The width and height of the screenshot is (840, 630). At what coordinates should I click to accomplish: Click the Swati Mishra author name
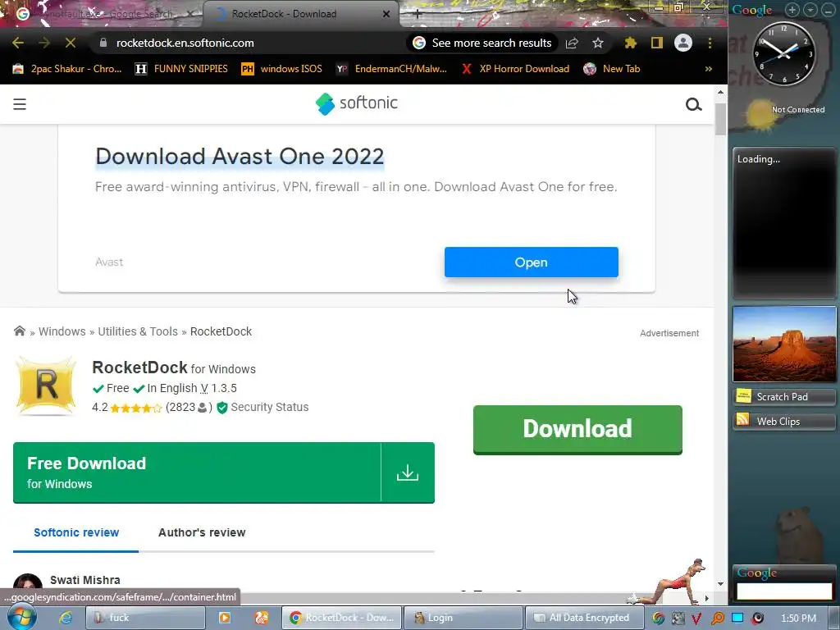(84, 580)
